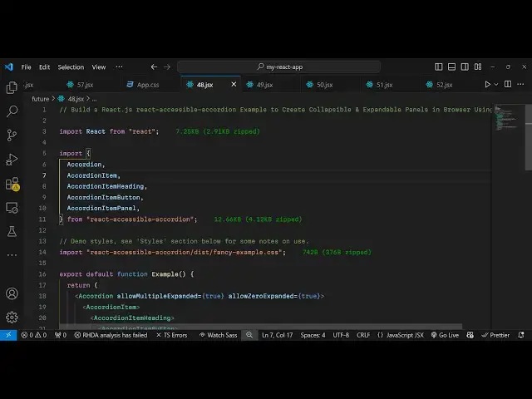The image size is (532, 399).
Task: Expand the breadcrumb ellipsis symbol
Action: pos(94,99)
